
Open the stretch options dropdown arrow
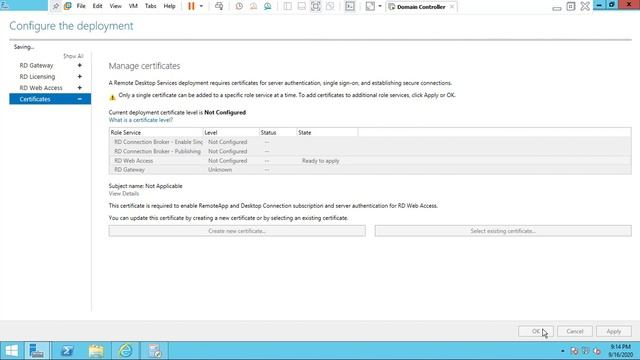(380, 6)
